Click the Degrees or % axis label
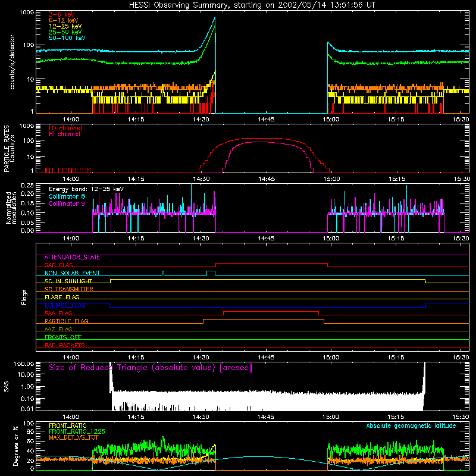This screenshot has height=476, width=476. 15,446
